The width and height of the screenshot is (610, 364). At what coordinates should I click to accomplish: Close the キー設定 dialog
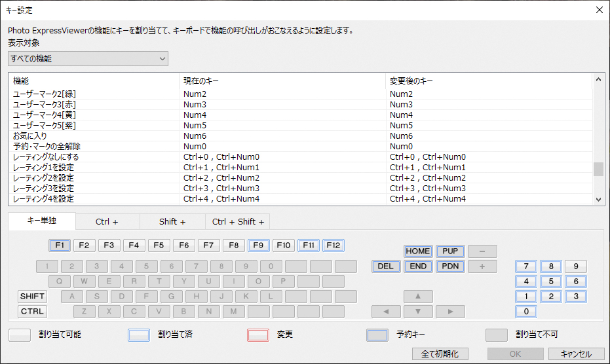(600, 10)
